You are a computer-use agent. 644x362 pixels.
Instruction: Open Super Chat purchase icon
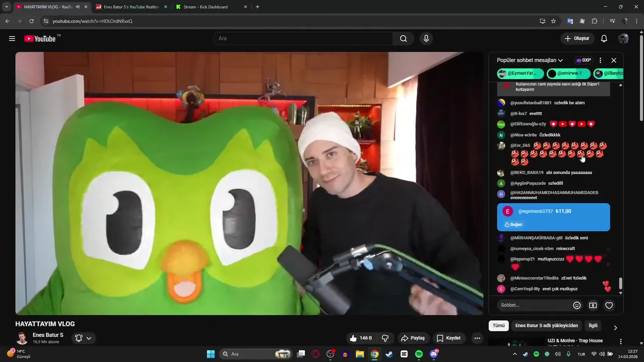click(593, 305)
